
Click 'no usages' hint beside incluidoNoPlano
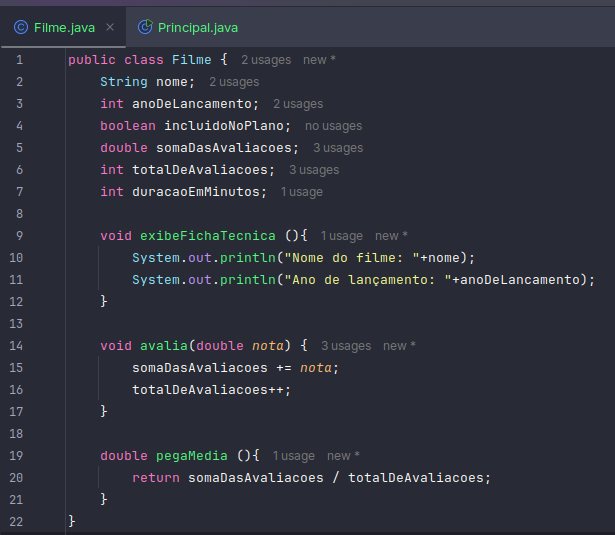click(x=333, y=126)
